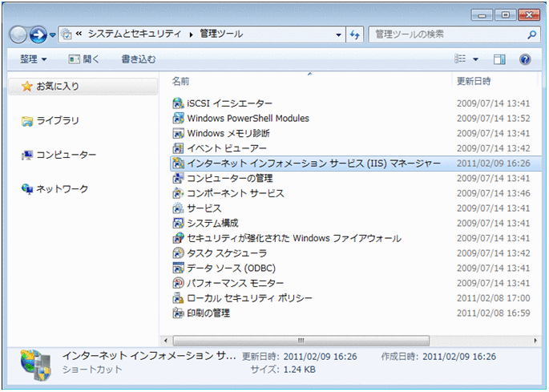Click date 2011/02/08 17:00 in list
Viewport: 549px width, 392px height.
tap(494, 298)
